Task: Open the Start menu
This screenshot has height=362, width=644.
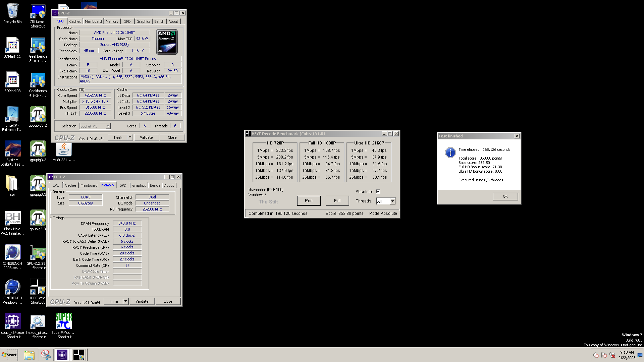Action: pyautogui.click(x=9, y=355)
